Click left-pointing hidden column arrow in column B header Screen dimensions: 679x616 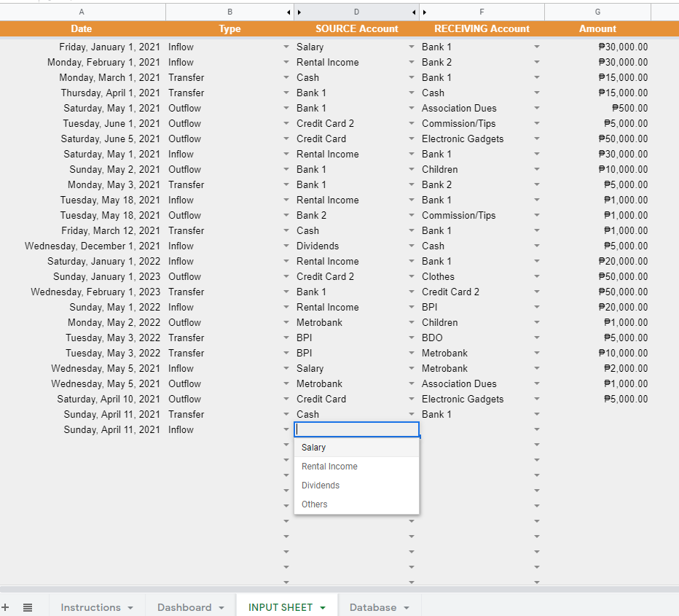[289, 12]
